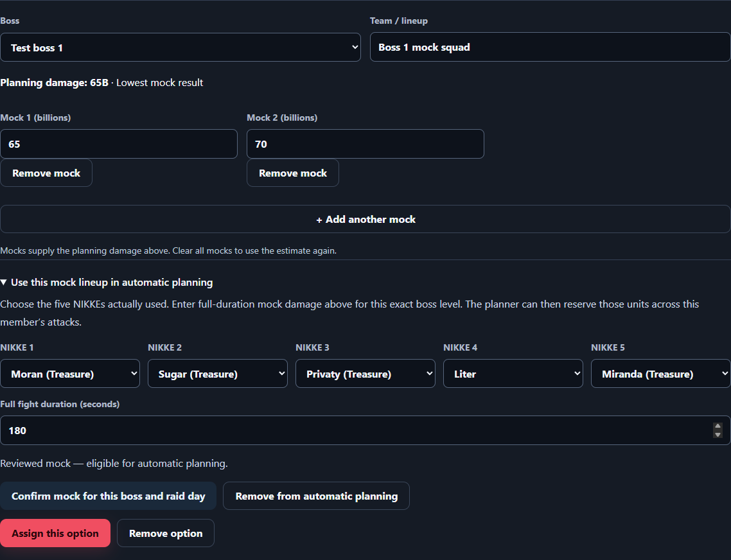Increase fight duration with the up stepper arrow
The image size is (731, 560).
coord(718,426)
